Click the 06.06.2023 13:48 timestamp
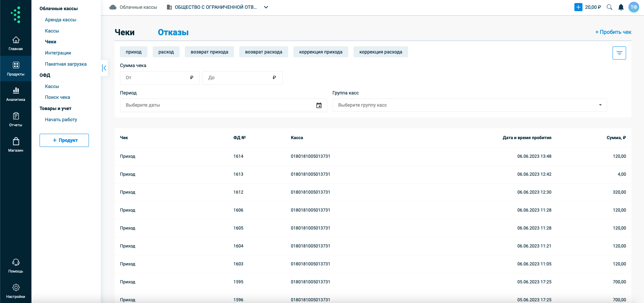Image resolution: width=644 pixels, height=303 pixels. coord(534,156)
